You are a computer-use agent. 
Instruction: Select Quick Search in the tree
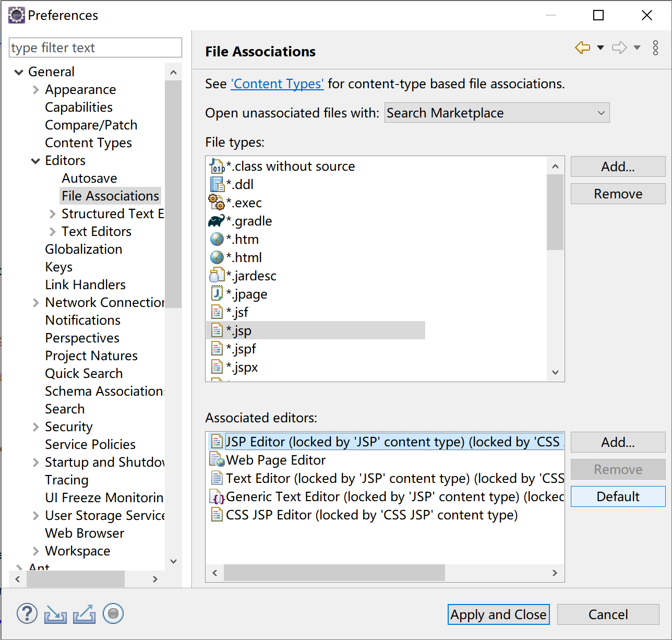click(x=84, y=374)
